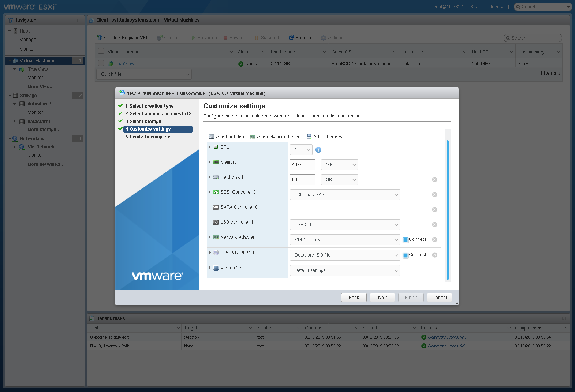Screen dimensions: 575x392
Task: Click the Console toolbar icon
Action: click(x=160, y=38)
